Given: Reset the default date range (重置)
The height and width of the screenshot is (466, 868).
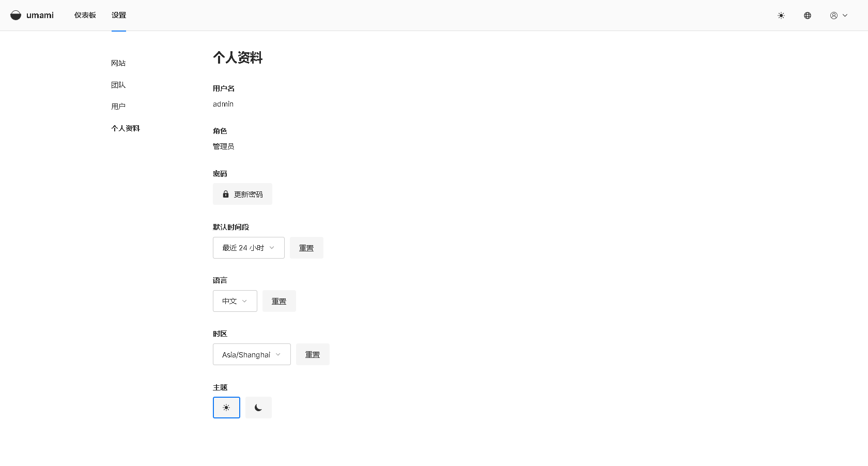Looking at the screenshot, I should click(x=306, y=248).
